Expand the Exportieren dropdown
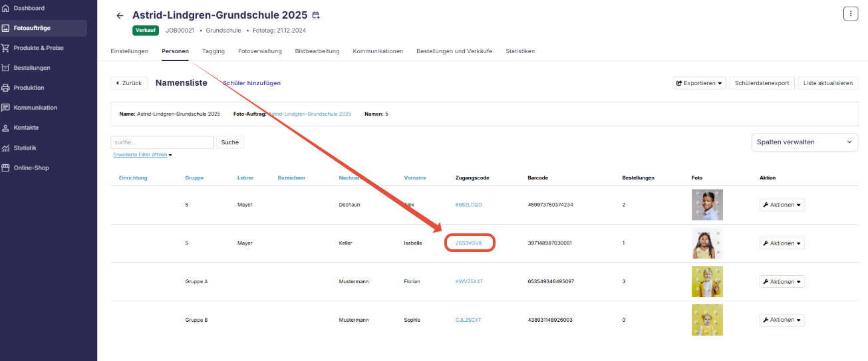The image size is (868, 361). (699, 83)
